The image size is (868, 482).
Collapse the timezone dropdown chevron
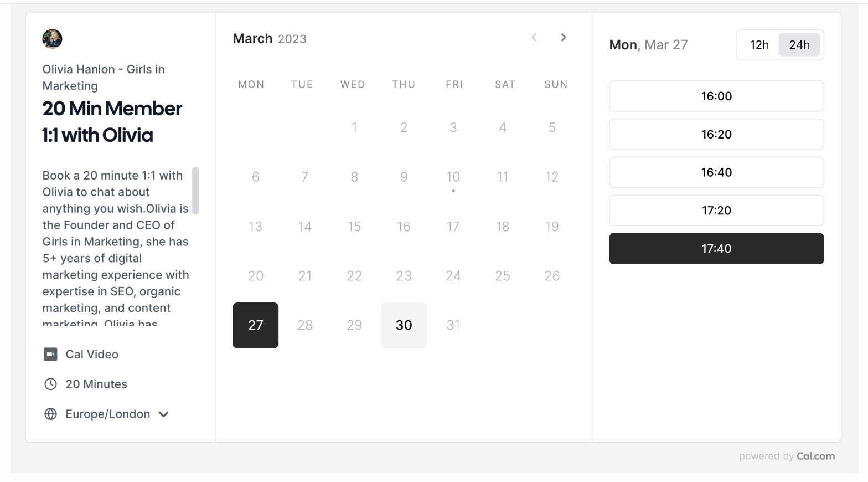tap(163, 414)
